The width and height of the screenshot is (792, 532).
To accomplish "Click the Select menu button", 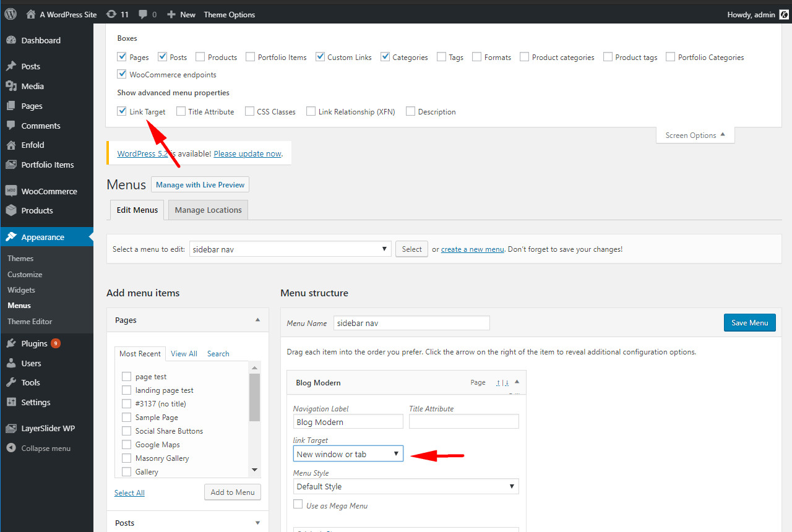I will click(x=411, y=249).
